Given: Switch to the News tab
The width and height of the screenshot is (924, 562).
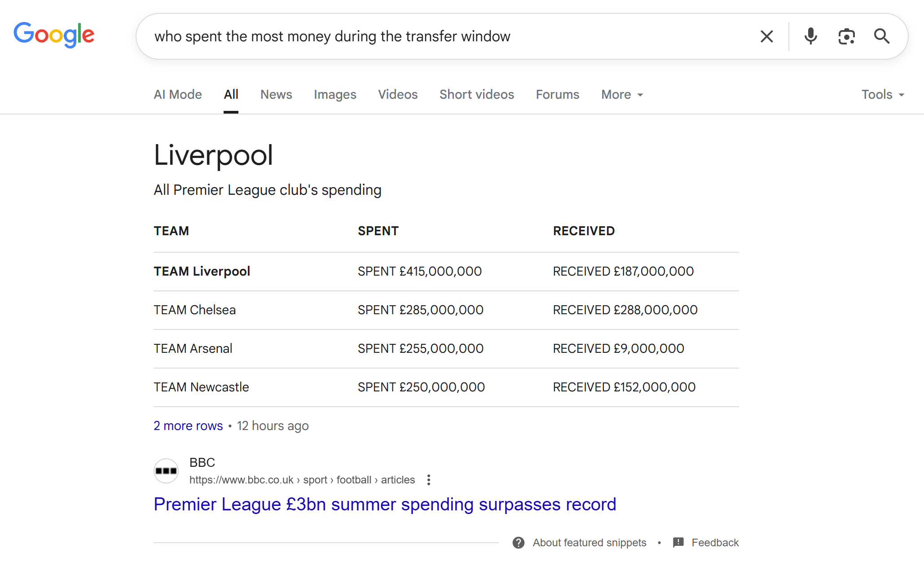Looking at the screenshot, I should 276,94.
